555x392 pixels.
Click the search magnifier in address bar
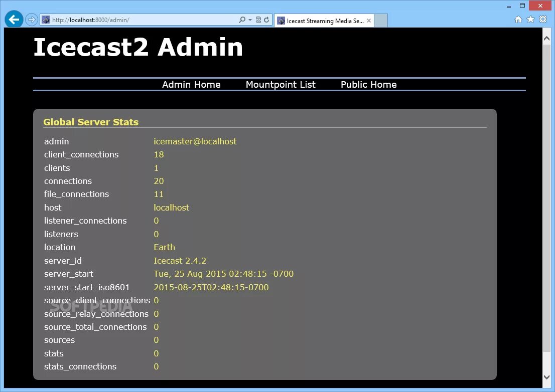(x=242, y=20)
